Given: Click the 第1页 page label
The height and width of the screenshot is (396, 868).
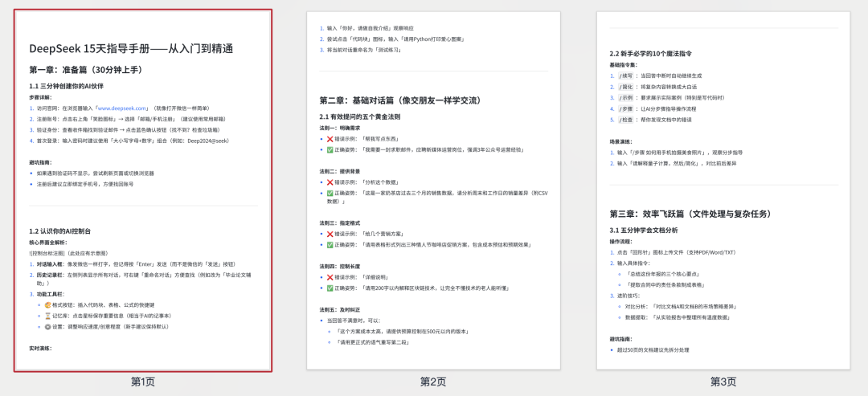Looking at the screenshot, I should (143, 382).
